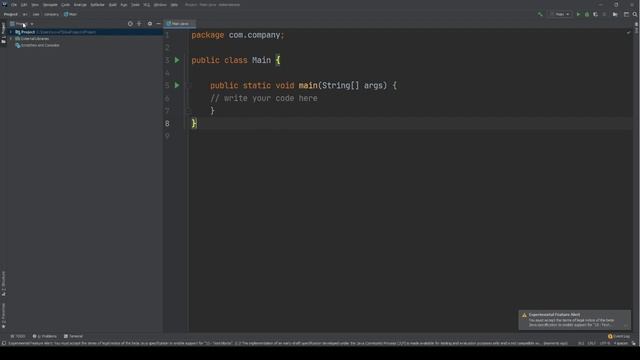The height and width of the screenshot is (360, 640).
Task: Open the TODO tool window tab
Action: click(18, 336)
